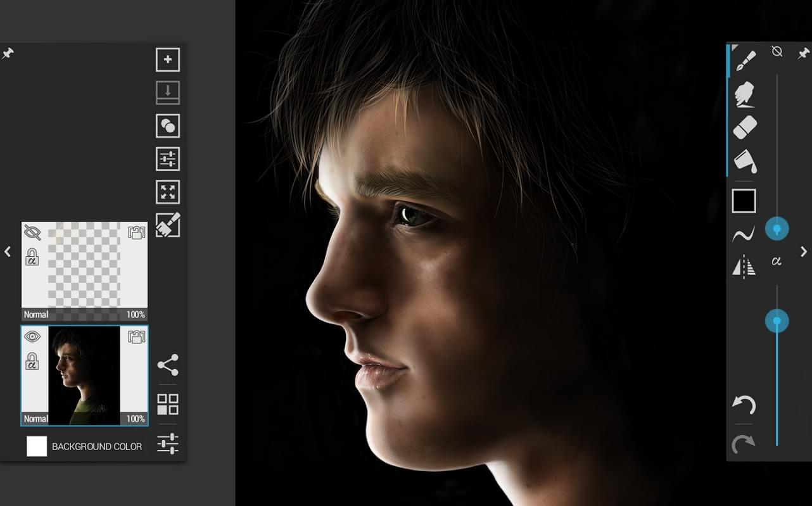The width and height of the screenshot is (812, 506).
Task: Expand the right panel with the arrow
Action: tap(804, 251)
